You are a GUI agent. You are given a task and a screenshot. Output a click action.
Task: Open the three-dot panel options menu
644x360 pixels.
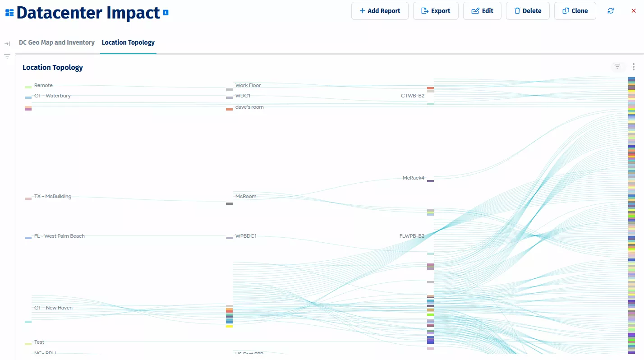point(634,67)
